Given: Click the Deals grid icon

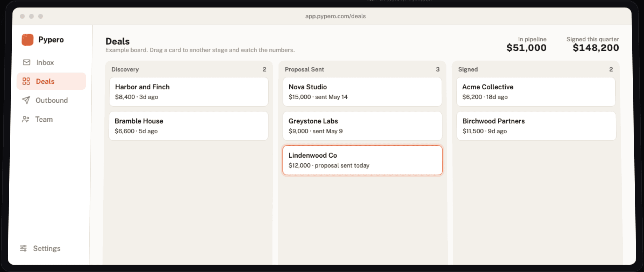Looking at the screenshot, I should click(26, 81).
